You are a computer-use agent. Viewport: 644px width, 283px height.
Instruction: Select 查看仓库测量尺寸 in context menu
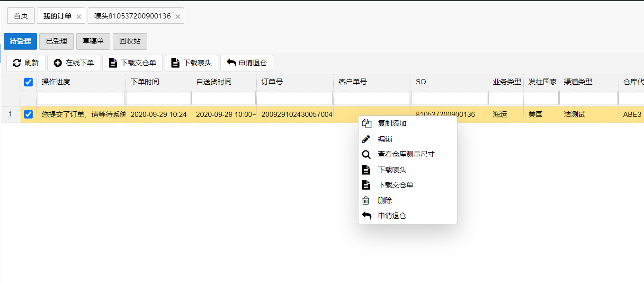[x=408, y=154]
